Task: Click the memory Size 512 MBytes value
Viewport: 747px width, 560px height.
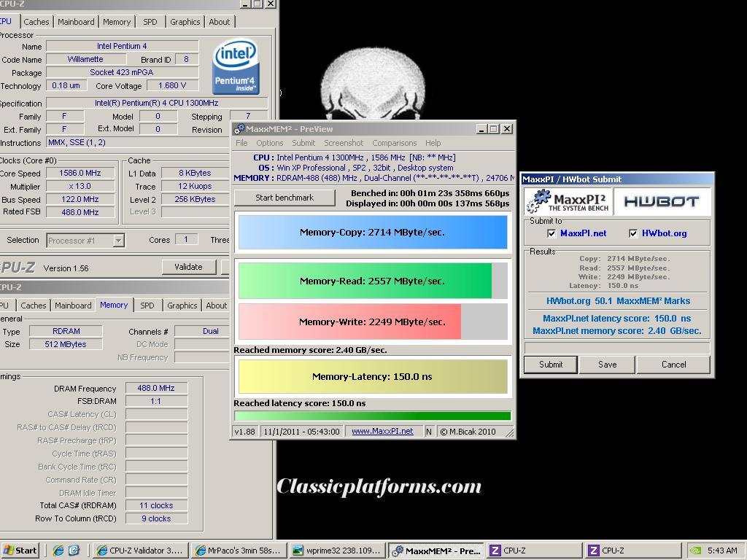Action: (x=66, y=344)
